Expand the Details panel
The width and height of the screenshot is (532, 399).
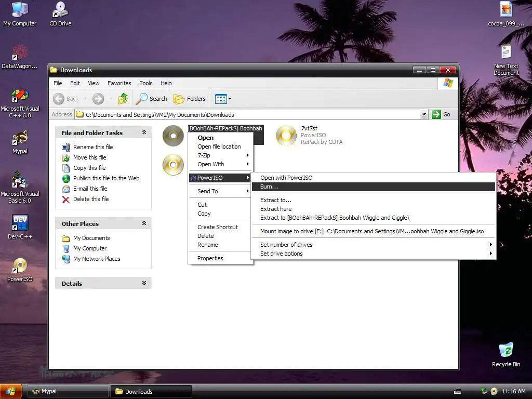pyautogui.click(x=144, y=283)
